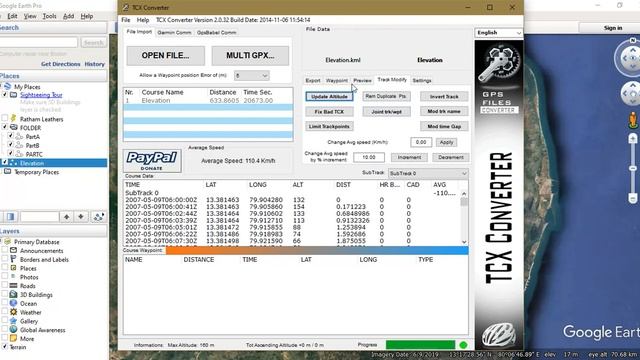Click the OPEN FILE... button

click(x=165, y=56)
